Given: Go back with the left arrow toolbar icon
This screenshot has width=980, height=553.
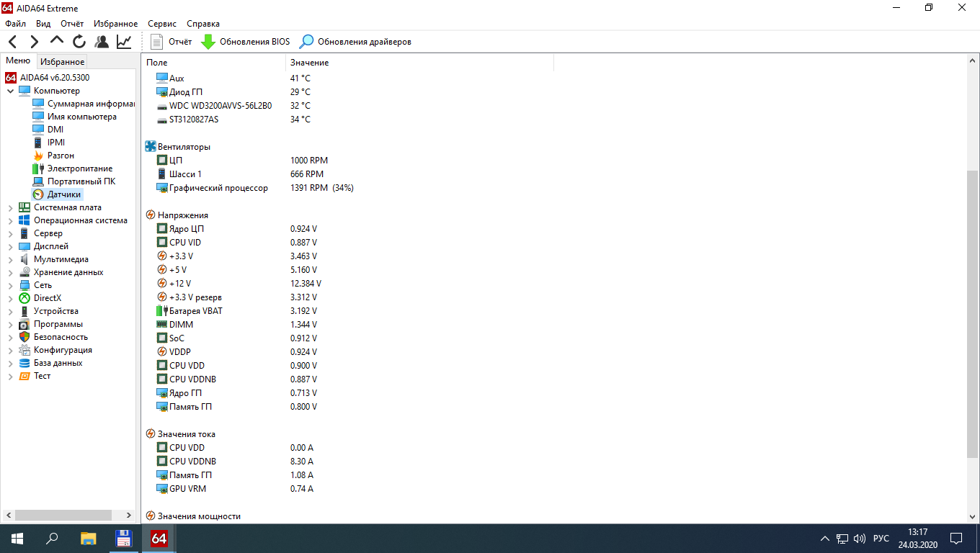Looking at the screenshot, I should pos(12,42).
